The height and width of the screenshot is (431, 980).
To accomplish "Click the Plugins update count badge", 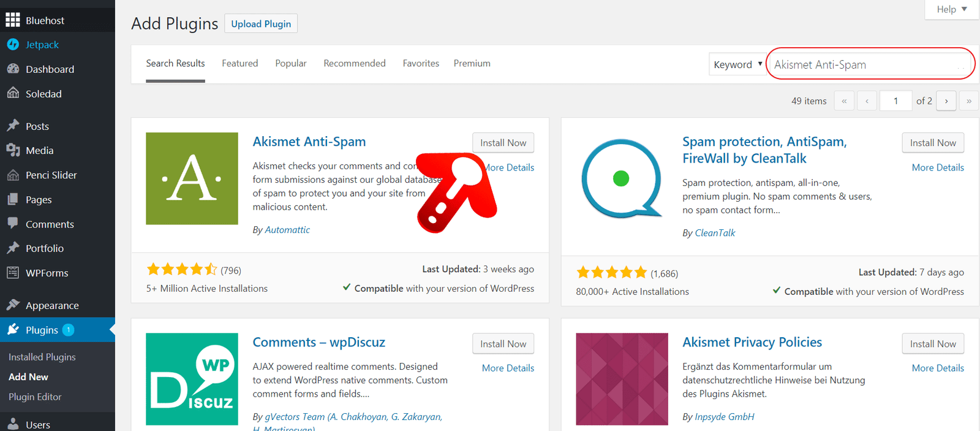I will coord(69,330).
